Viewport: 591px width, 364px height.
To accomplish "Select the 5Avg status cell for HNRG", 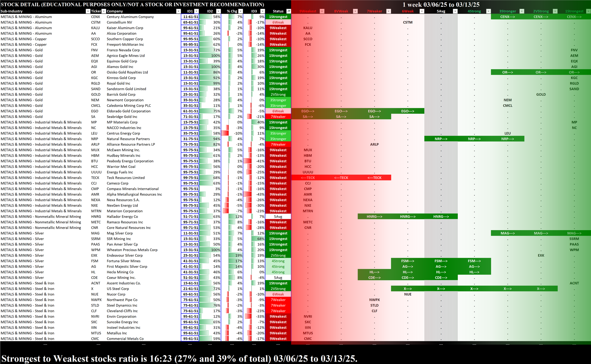I will (x=278, y=217).
